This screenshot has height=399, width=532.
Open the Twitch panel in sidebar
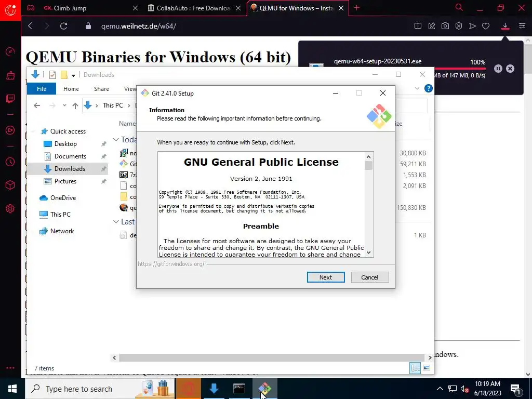[10, 98]
